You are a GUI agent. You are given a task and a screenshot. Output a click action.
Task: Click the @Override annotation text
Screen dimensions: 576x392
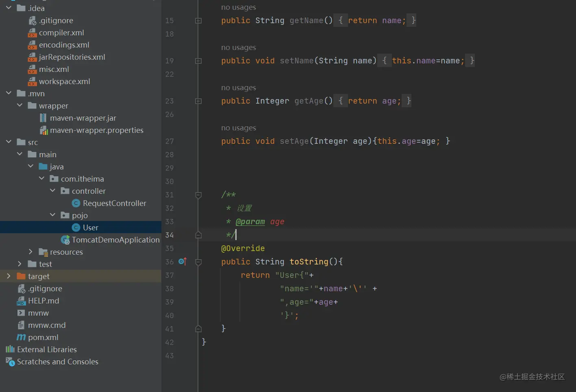(x=243, y=248)
